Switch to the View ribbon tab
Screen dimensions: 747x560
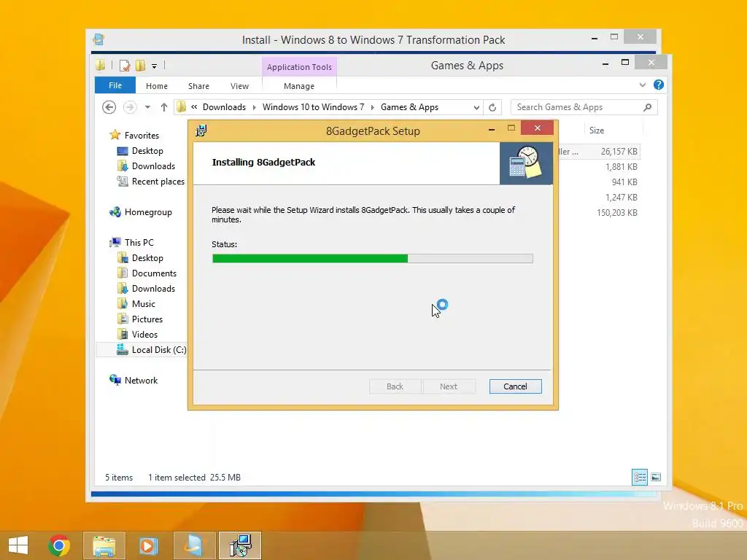click(239, 86)
